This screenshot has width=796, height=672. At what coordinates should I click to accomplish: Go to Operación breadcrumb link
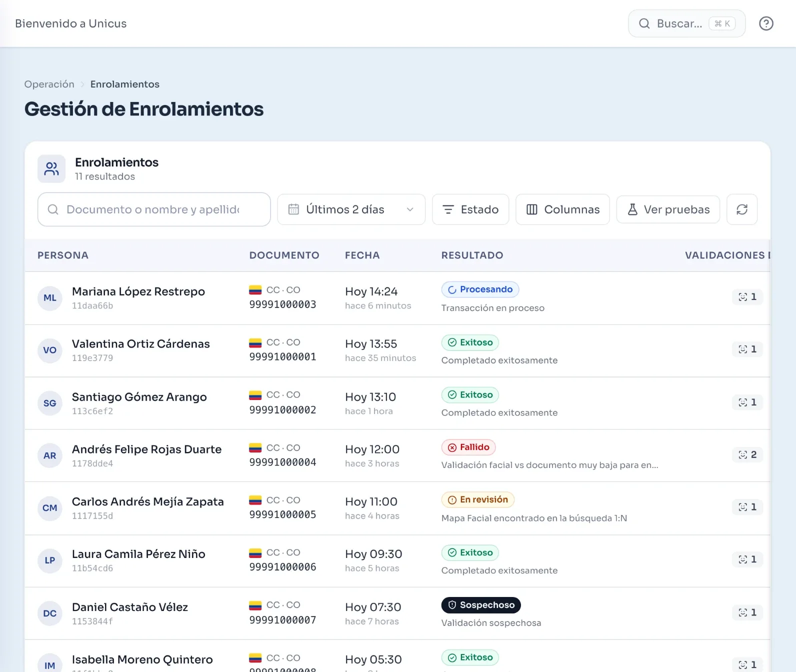pyautogui.click(x=49, y=84)
